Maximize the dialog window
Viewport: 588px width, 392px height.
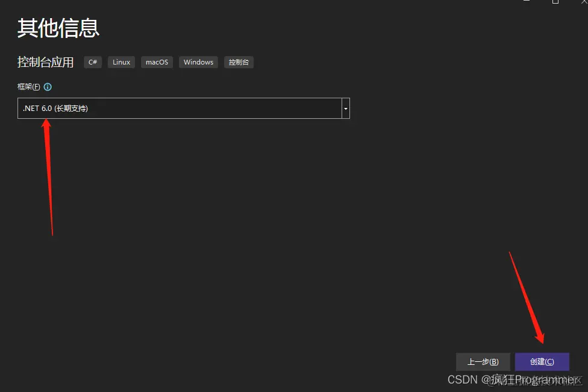(555, 1)
